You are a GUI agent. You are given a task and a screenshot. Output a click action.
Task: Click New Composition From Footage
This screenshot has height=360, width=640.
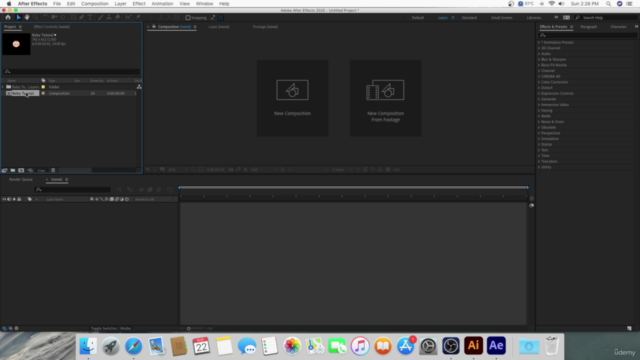point(385,98)
